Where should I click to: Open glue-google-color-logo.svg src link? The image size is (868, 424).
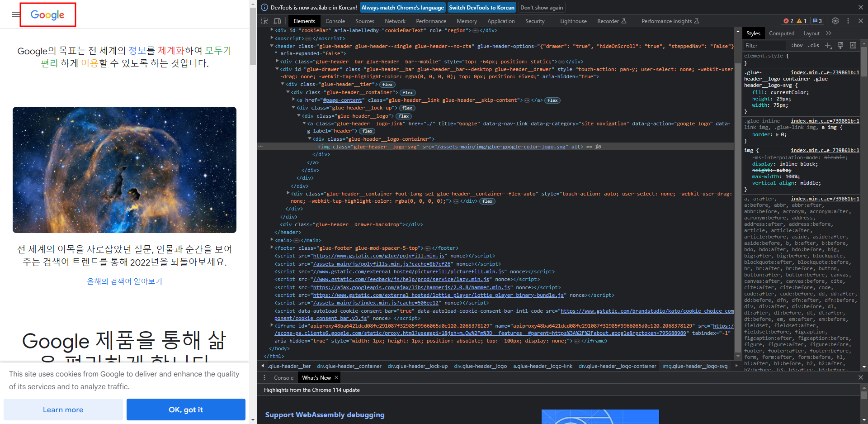(x=501, y=147)
